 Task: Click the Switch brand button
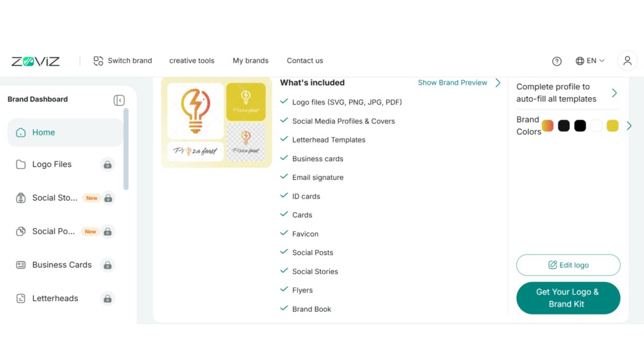click(x=122, y=61)
